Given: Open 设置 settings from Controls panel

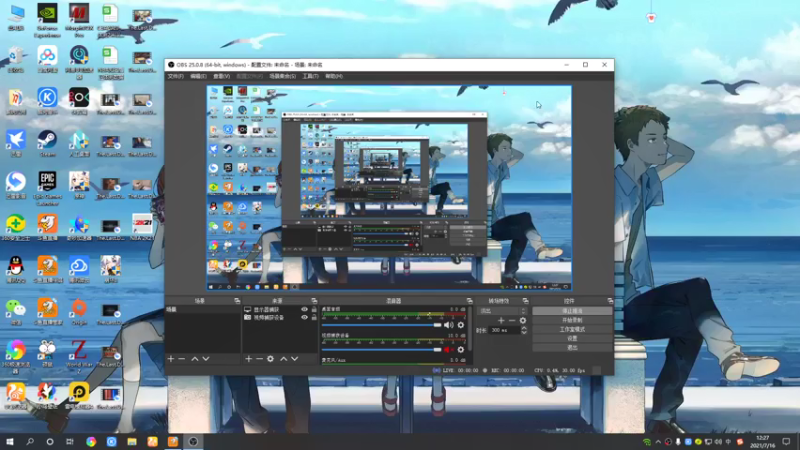Looking at the screenshot, I should pos(572,338).
